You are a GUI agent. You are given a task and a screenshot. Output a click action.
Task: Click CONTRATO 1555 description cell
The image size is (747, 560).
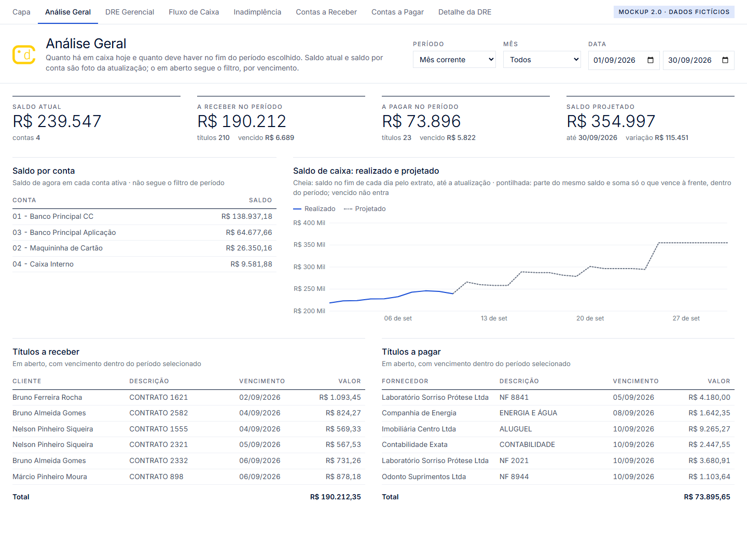(x=159, y=429)
